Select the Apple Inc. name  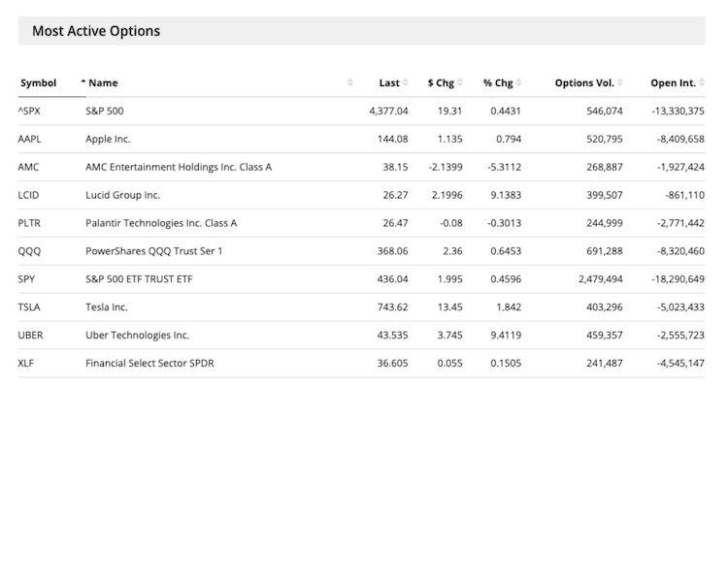click(108, 140)
